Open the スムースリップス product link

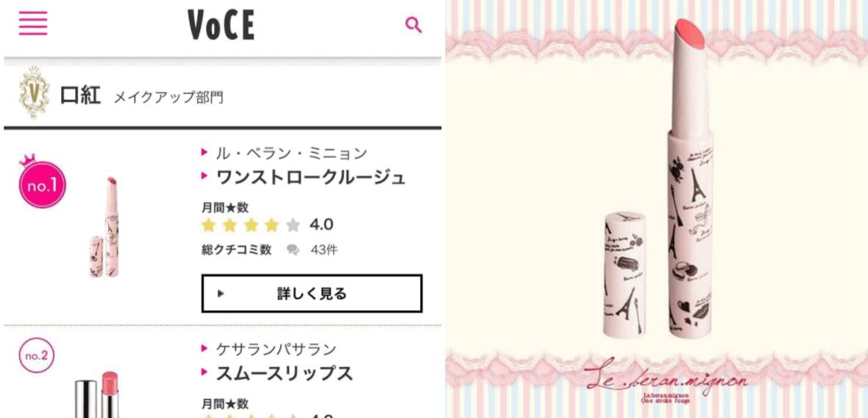(x=284, y=374)
